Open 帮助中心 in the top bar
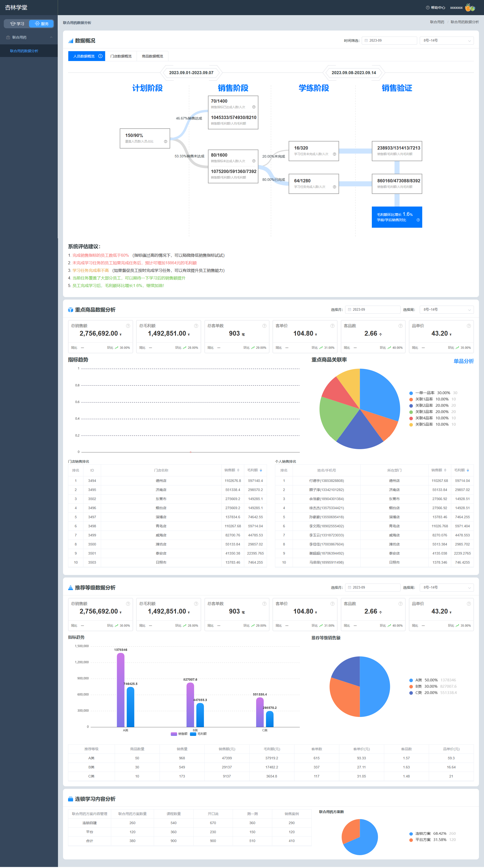The width and height of the screenshot is (484, 868). pyautogui.click(x=436, y=7)
